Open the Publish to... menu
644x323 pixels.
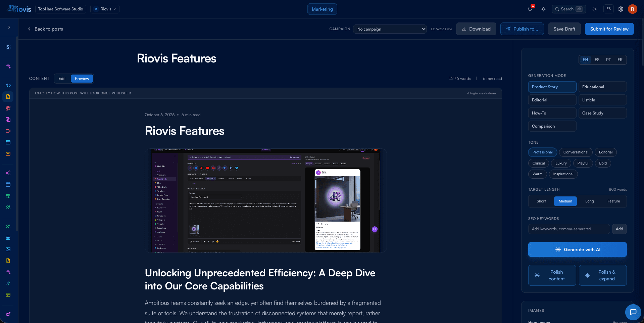pos(522,29)
